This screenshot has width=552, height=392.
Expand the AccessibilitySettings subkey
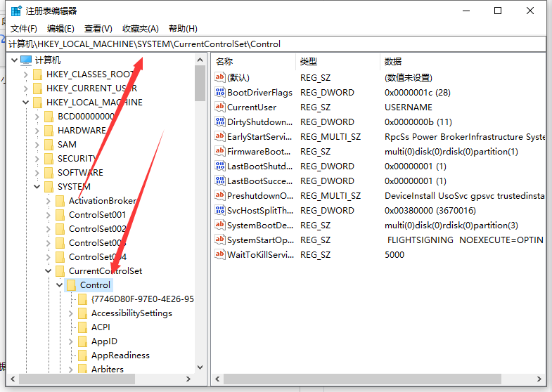[x=71, y=313]
